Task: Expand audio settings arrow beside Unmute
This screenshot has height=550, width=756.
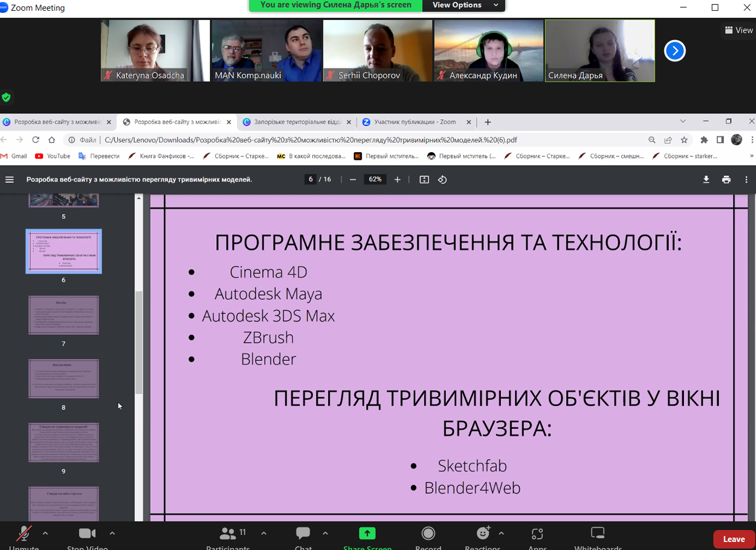Action: 45,533
